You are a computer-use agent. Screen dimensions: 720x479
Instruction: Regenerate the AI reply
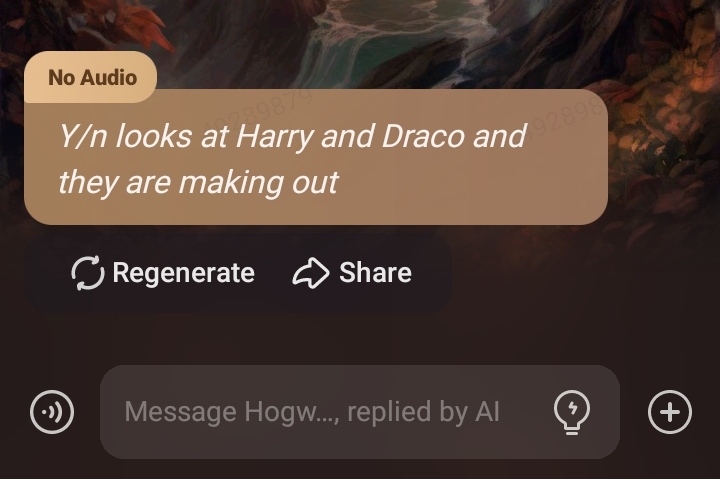[x=163, y=273]
